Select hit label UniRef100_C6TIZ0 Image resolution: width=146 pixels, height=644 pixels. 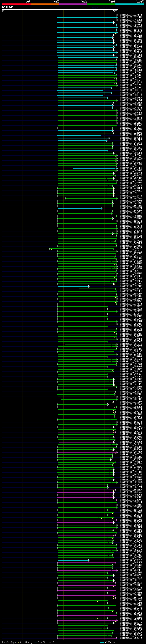pos(131,128)
